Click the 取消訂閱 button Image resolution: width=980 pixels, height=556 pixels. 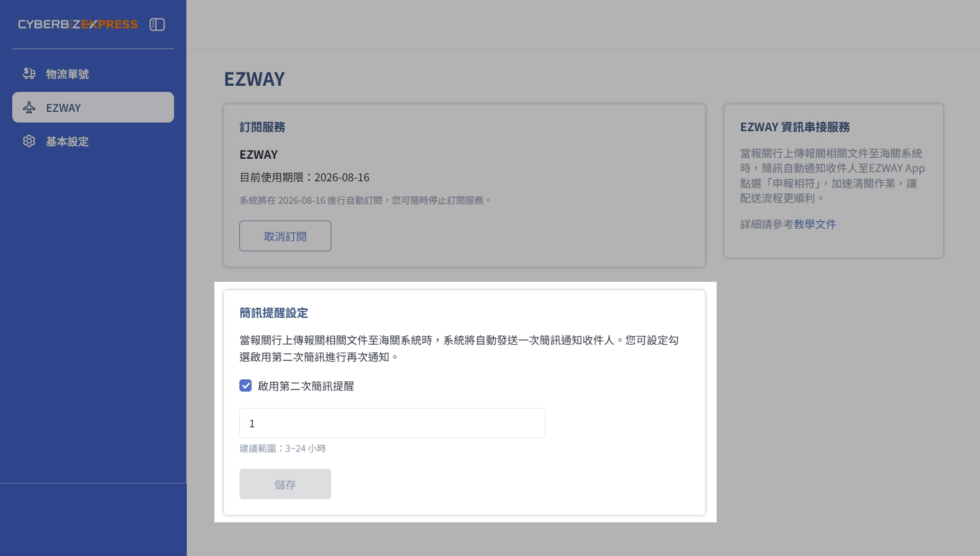(285, 236)
